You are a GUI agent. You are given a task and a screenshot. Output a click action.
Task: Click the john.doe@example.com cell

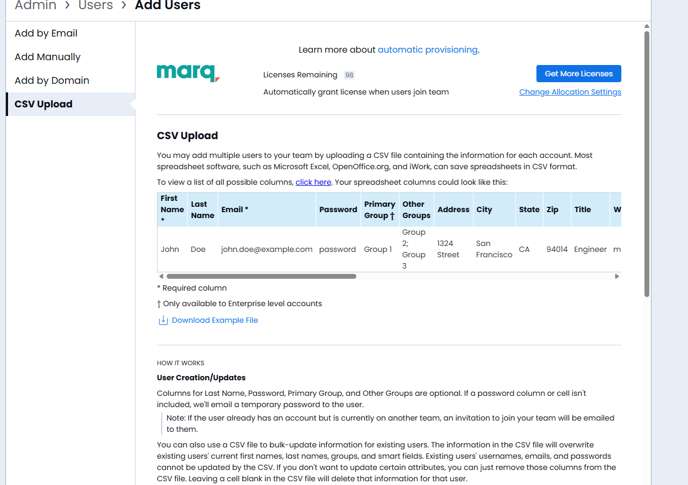[x=267, y=249]
